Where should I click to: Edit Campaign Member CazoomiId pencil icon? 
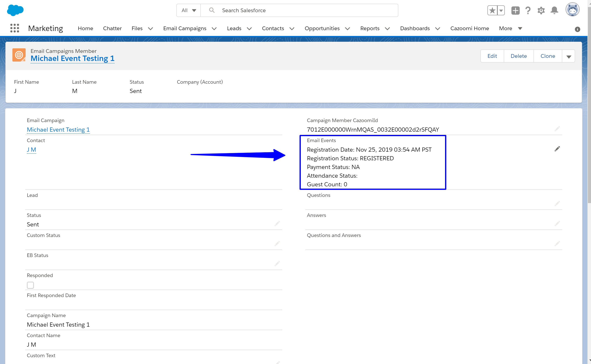pyautogui.click(x=557, y=129)
